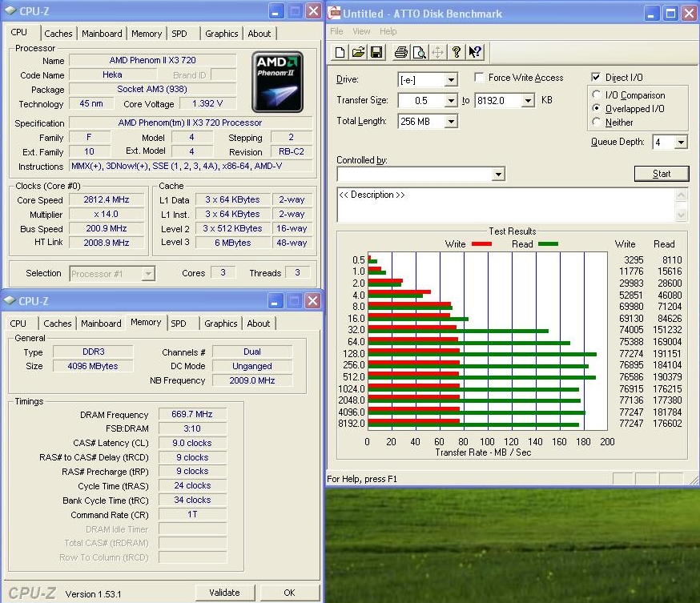Screen dimensions: 700x603
Task: Minimize the ATTO Disk Benchmark window
Action: [x=651, y=14]
